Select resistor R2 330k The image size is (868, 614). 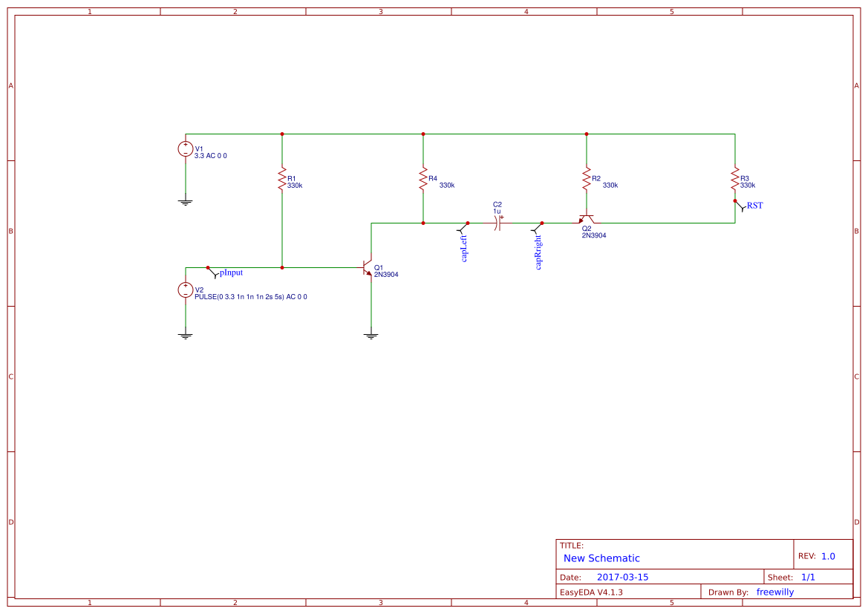[587, 178]
